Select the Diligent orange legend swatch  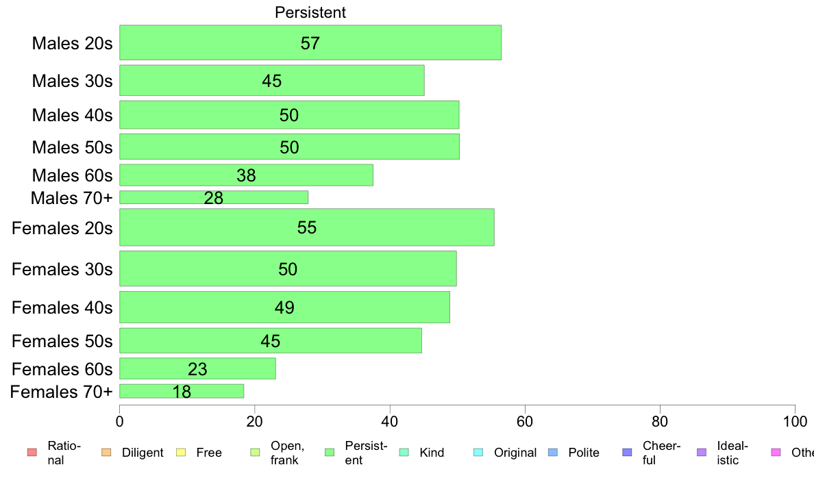click(x=106, y=453)
